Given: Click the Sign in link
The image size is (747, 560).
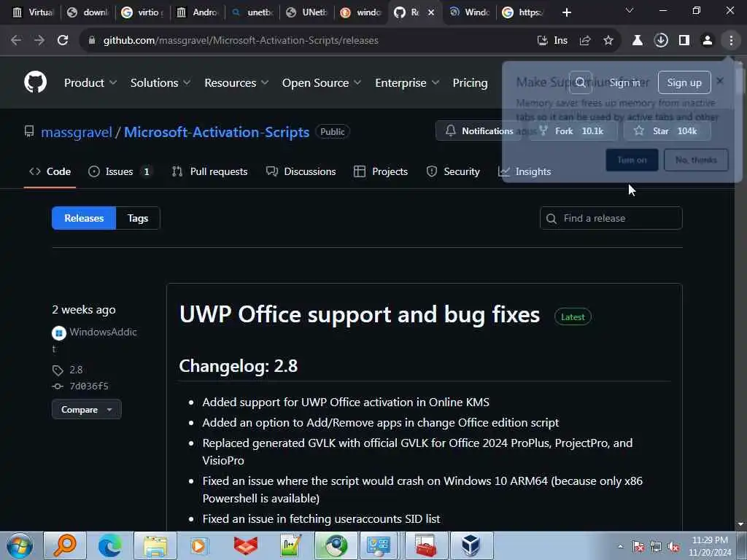Looking at the screenshot, I should pyautogui.click(x=625, y=82).
